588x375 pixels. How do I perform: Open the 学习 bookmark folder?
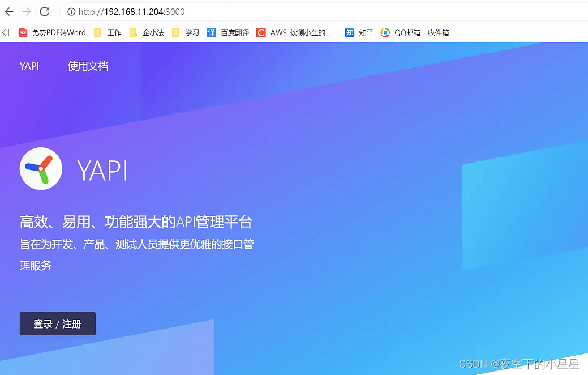pos(185,33)
